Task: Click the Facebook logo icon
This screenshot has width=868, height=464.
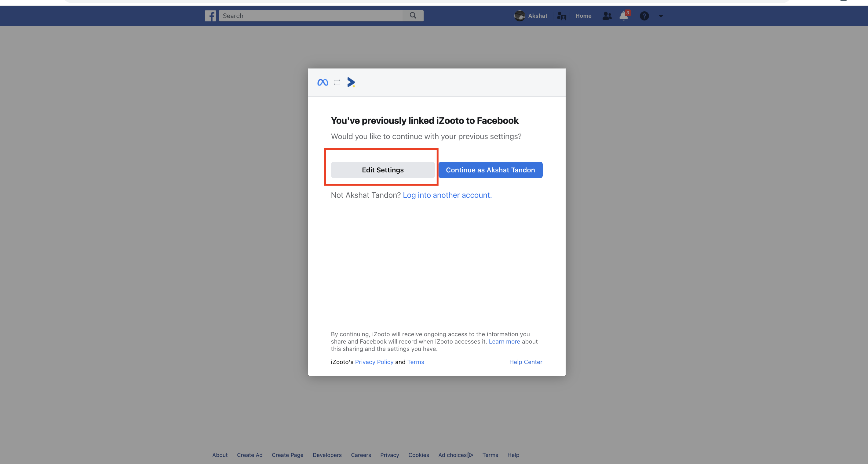Action: (210, 16)
